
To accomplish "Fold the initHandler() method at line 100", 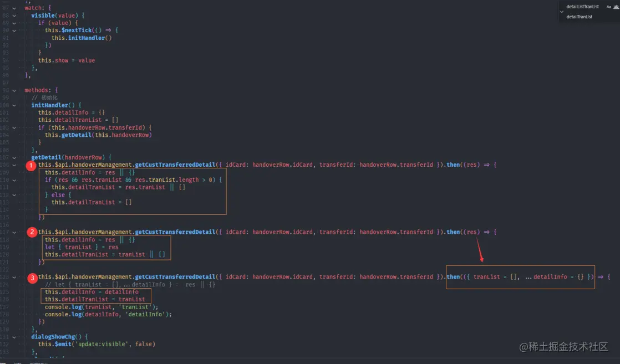I will (14, 105).
